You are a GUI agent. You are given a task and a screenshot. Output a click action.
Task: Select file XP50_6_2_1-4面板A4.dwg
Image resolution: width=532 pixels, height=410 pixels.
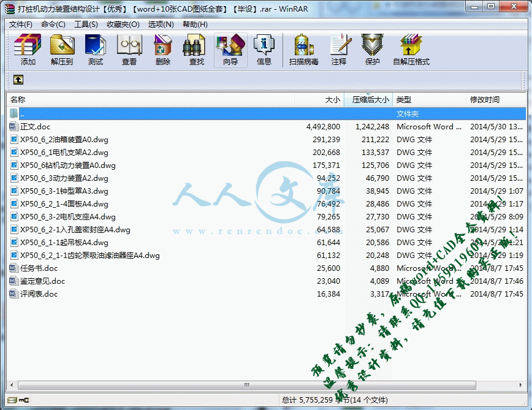[64, 204]
